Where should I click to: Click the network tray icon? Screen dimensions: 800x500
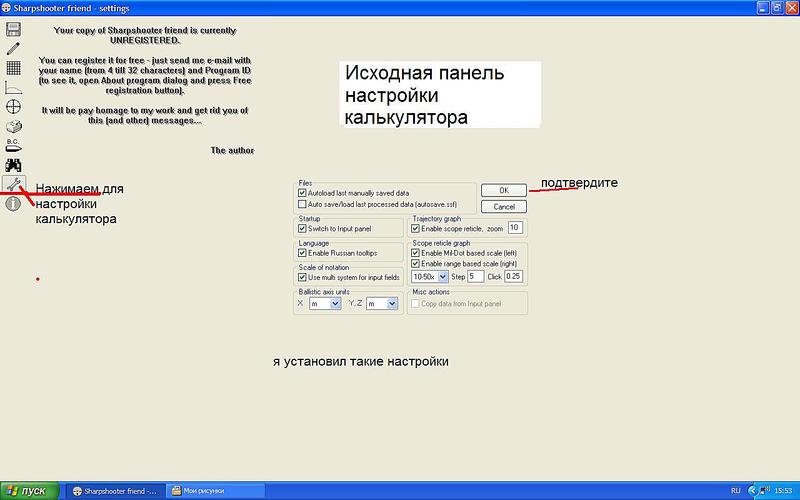click(764, 491)
